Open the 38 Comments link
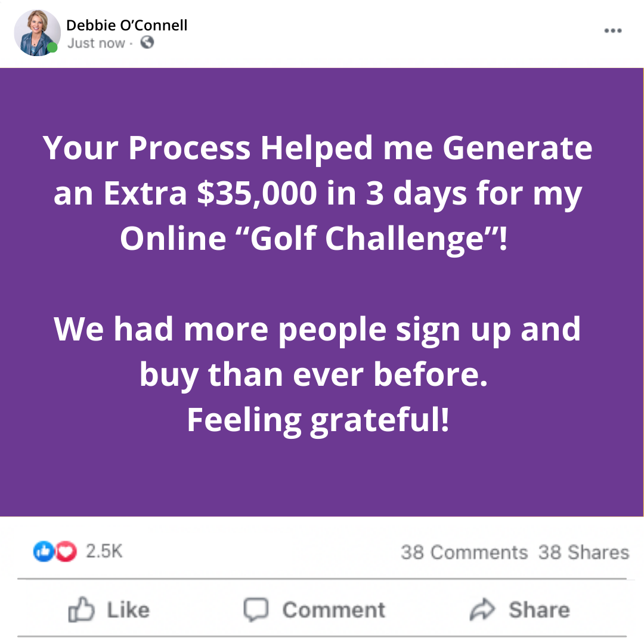 (x=464, y=552)
